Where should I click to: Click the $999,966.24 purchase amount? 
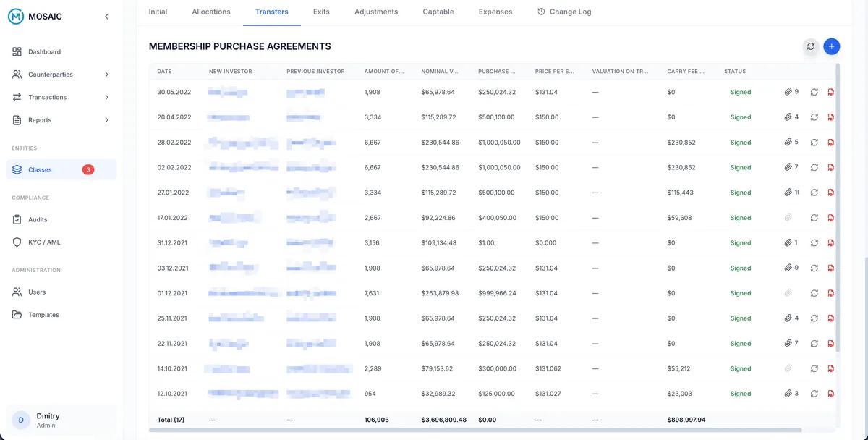(497, 293)
